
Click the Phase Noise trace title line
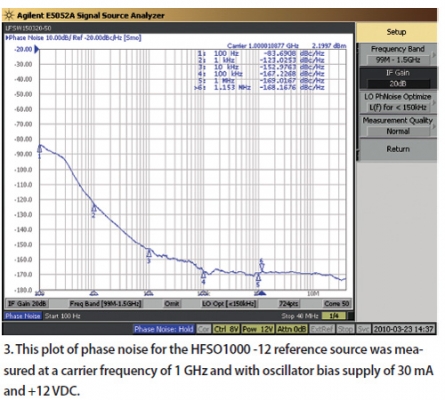coord(73,38)
